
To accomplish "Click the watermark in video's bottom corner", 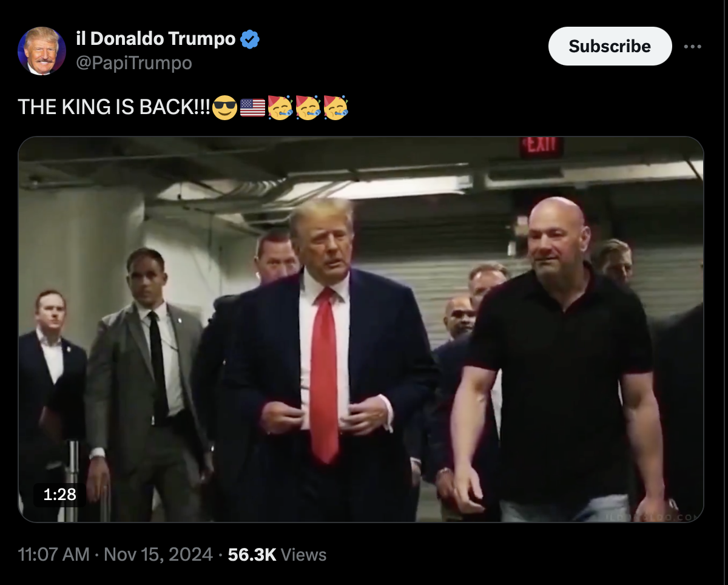I will click(653, 517).
